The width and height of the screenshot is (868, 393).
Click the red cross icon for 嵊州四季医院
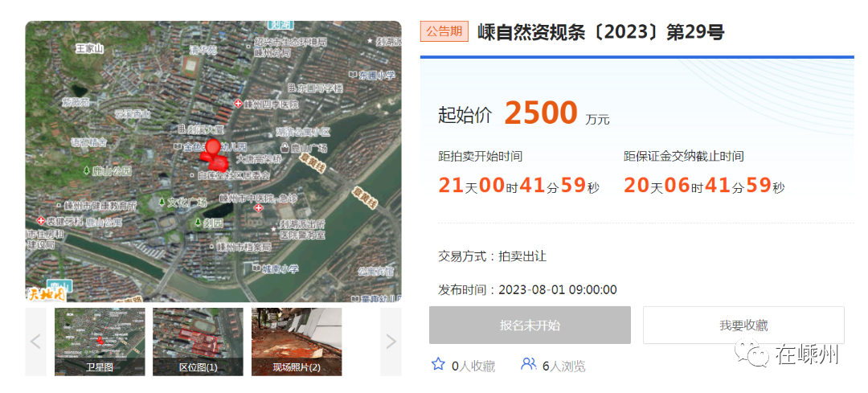[x=238, y=104]
